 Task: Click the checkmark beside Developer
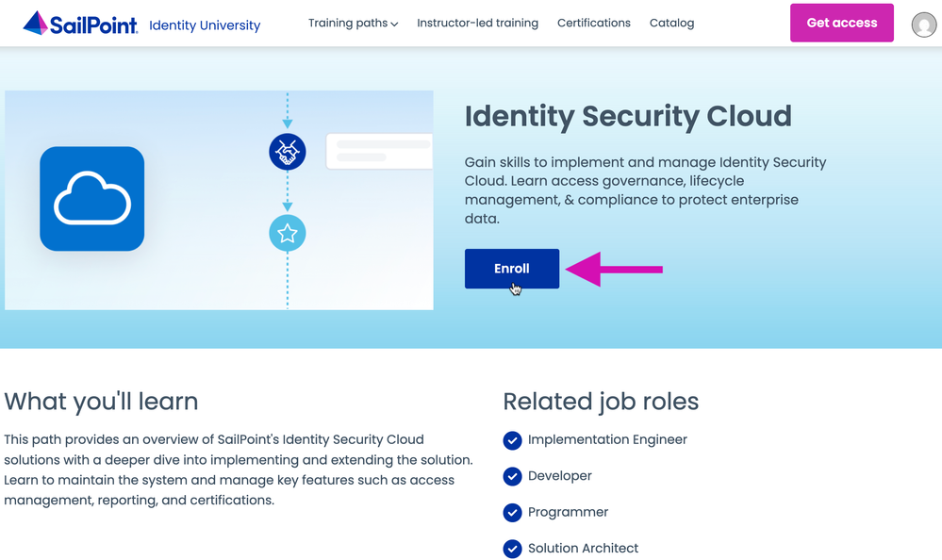coord(512,476)
